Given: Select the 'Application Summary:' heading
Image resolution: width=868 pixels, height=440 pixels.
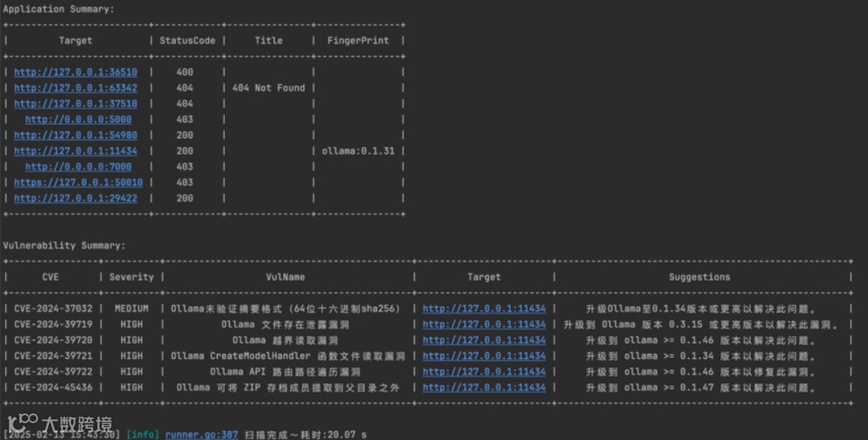Looking at the screenshot, I should pyautogui.click(x=59, y=9).
